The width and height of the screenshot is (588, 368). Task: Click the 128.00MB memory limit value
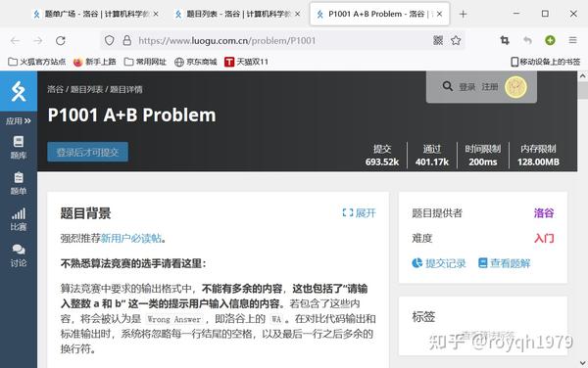point(538,161)
